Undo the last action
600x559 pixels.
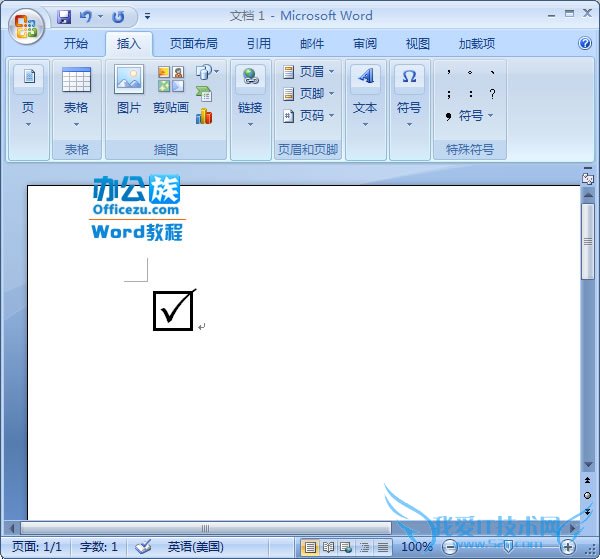point(86,17)
